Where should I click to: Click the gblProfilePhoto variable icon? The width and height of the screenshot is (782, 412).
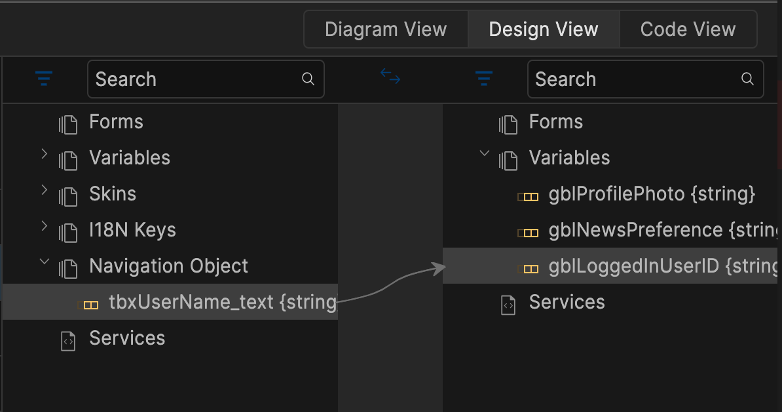pyautogui.click(x=529, y=195)
